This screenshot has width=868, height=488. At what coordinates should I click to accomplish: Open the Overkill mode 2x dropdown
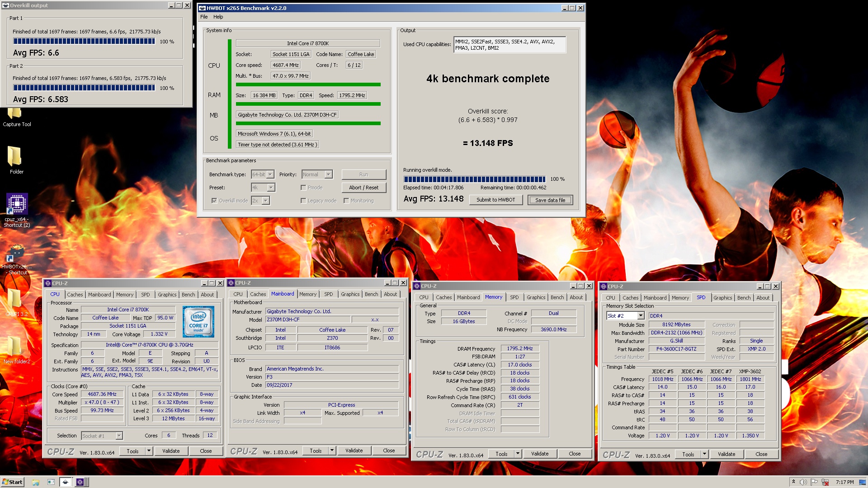266,201
